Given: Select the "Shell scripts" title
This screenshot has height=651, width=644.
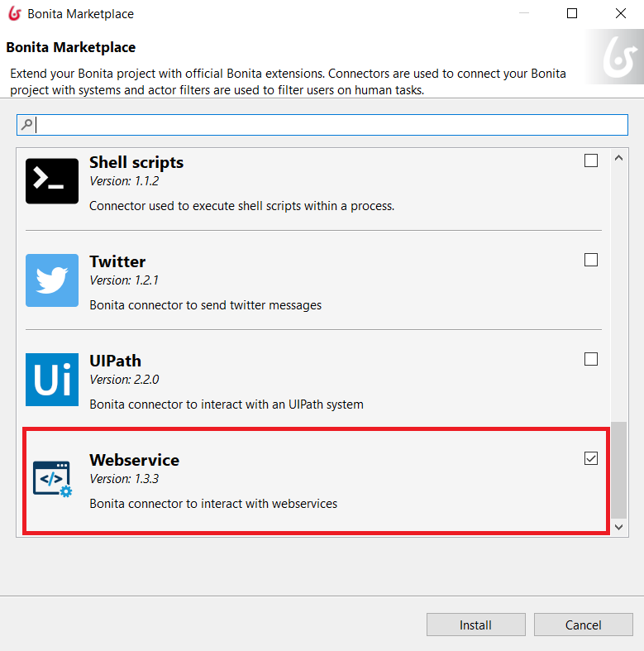Looking at the screenshot, I should tap(136, 162).
